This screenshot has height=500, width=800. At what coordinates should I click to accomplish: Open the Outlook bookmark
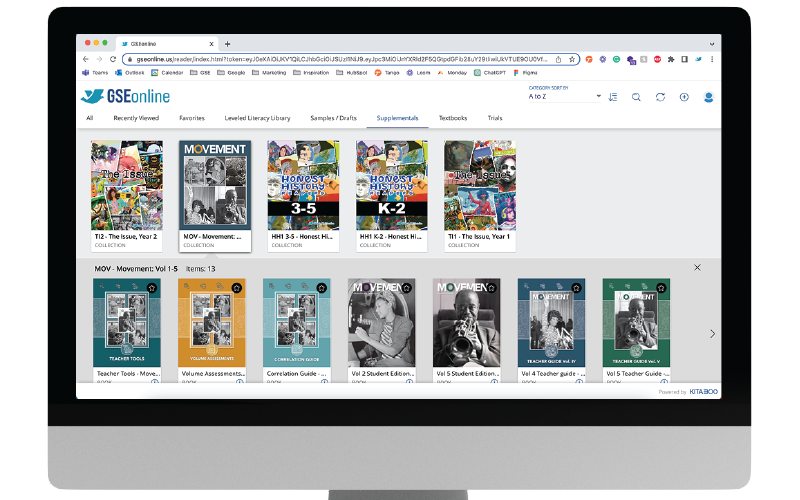tap(130, 73)
